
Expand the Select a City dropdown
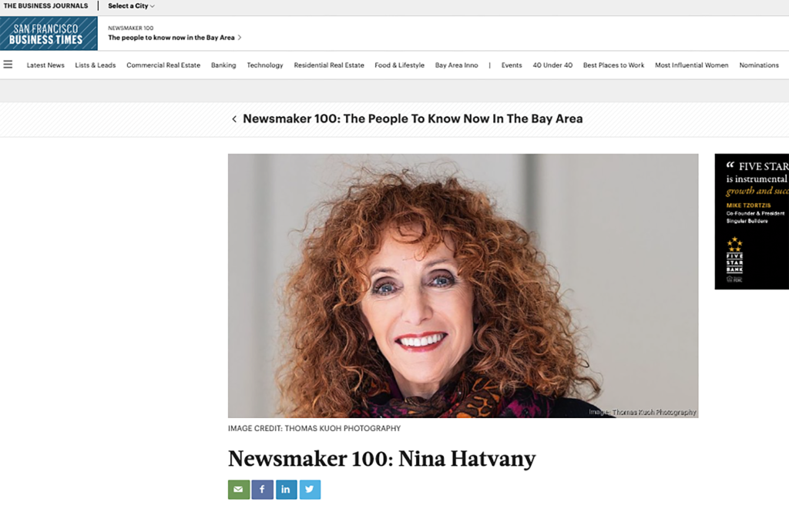click(x=131, y=6)
